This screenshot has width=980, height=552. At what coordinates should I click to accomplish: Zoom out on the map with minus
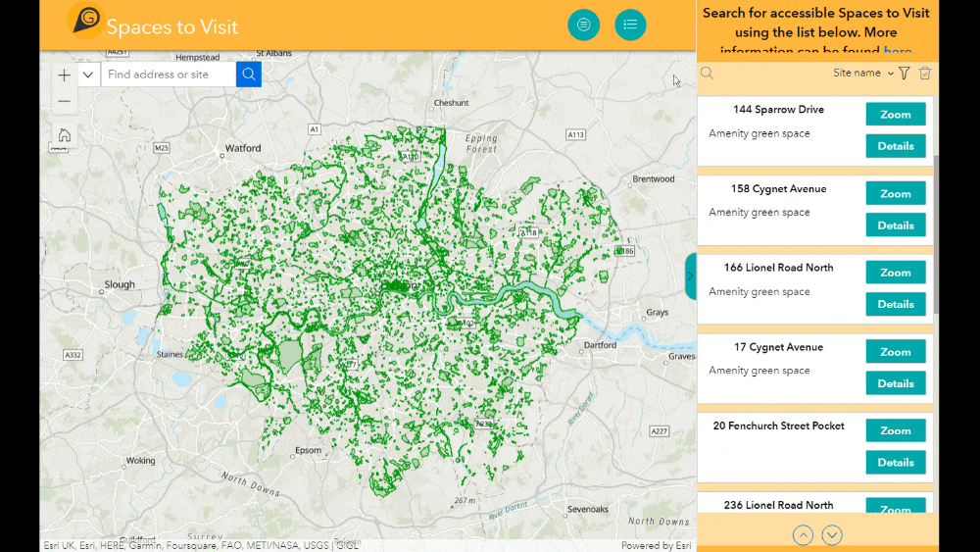65,101
